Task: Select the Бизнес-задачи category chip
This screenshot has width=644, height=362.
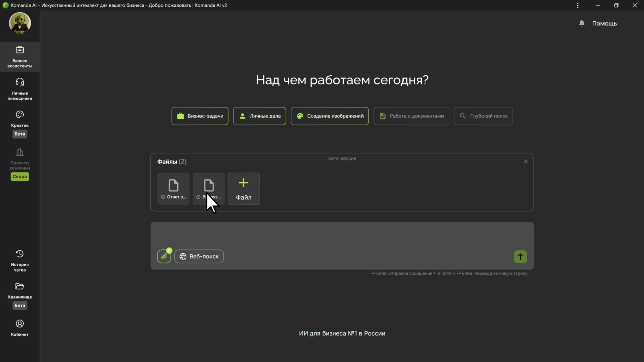Action: [x=200, y=116]
